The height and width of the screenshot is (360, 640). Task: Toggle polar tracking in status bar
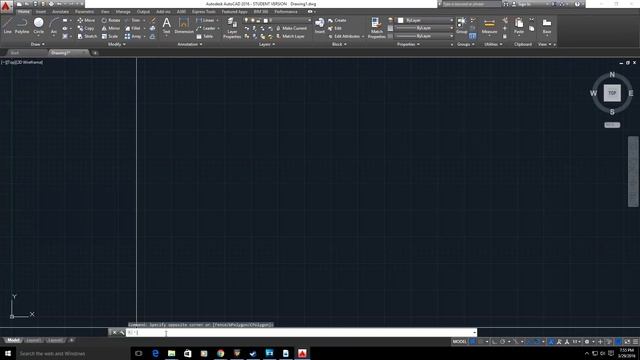(503, 342)
